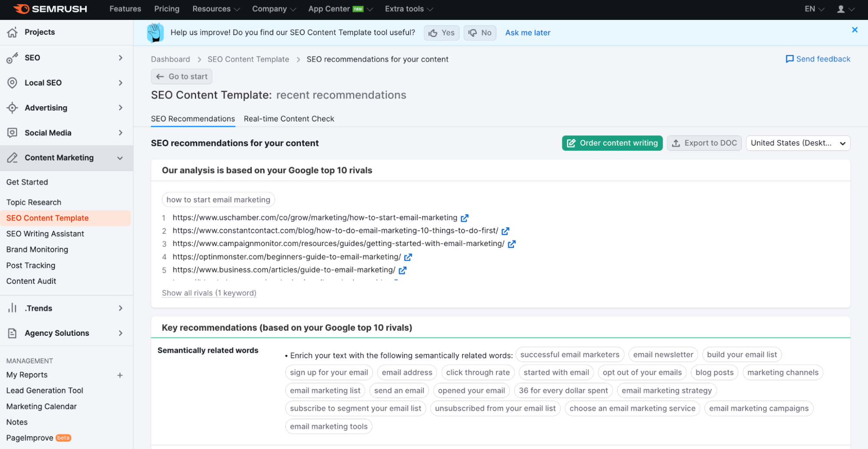Open external link icon for uschamber.com URL
The image size is (868, 449).
click(465, 218)
